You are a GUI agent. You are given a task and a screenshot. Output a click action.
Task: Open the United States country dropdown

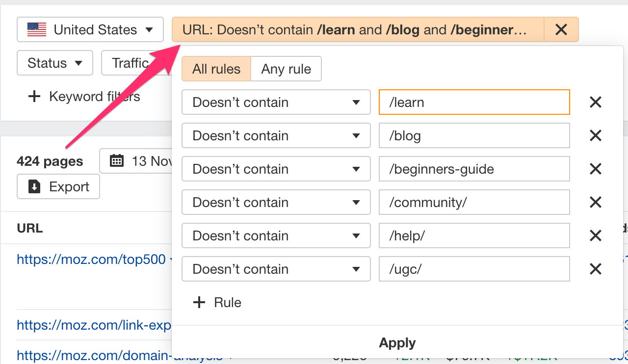90,30
